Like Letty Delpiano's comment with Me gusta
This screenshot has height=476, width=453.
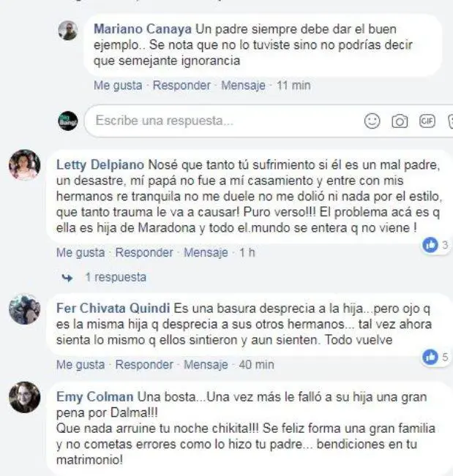81,252
